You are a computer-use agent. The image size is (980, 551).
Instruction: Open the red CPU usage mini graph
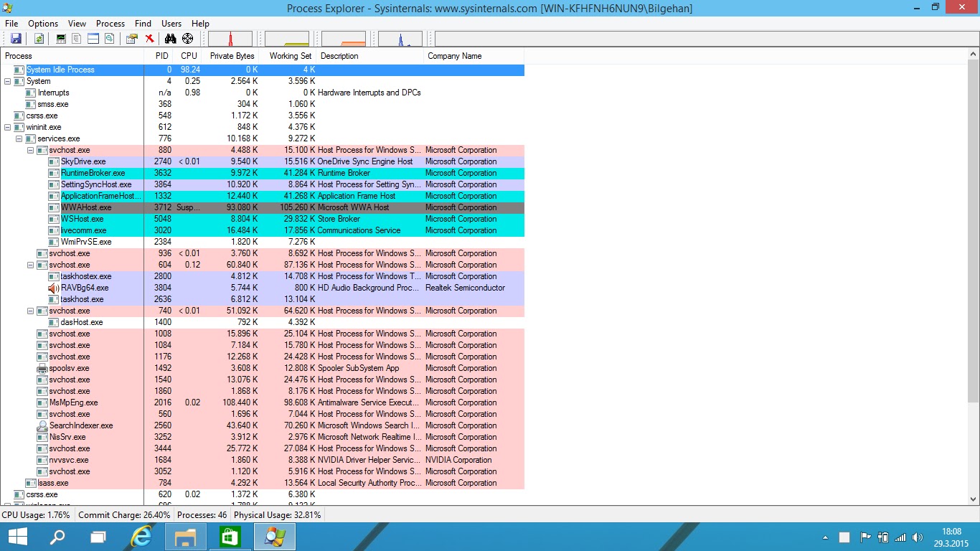click(230, 39)
